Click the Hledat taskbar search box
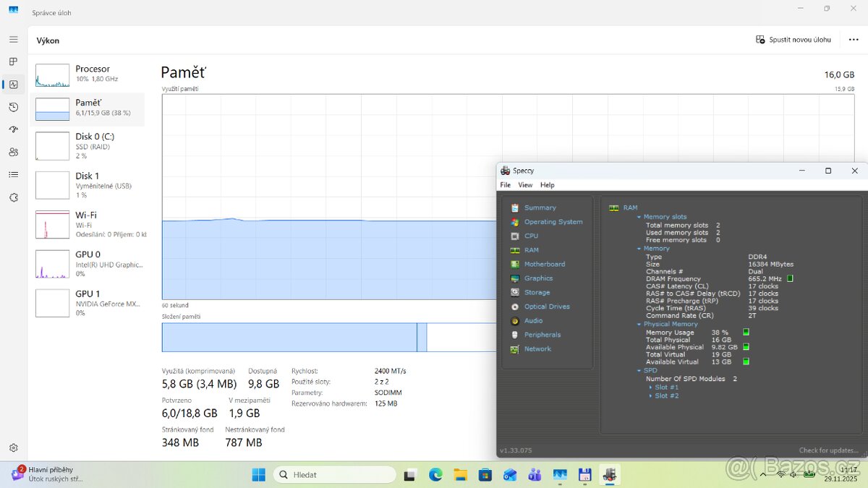The height and width of the screenshot is (488, 868). coord(334,475)
